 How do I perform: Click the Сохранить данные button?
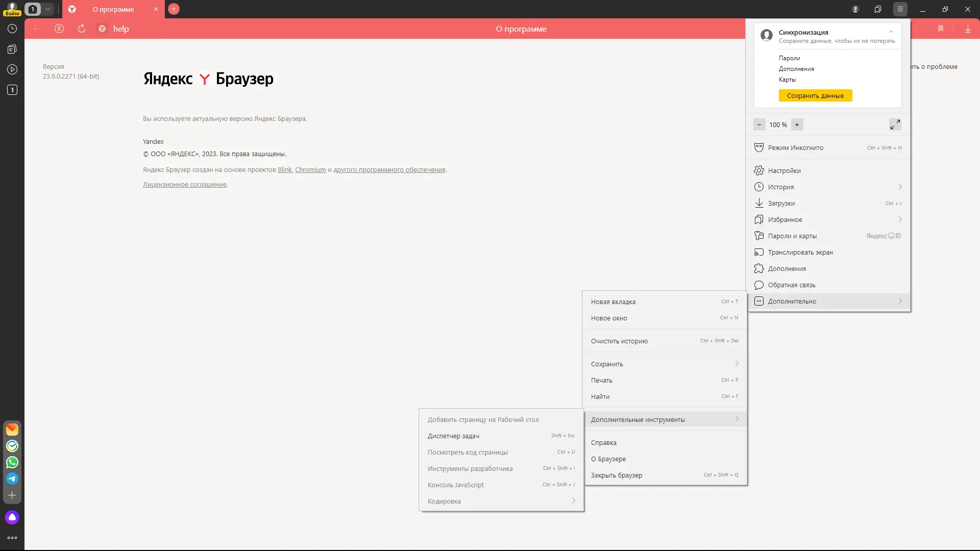(815, 95)
